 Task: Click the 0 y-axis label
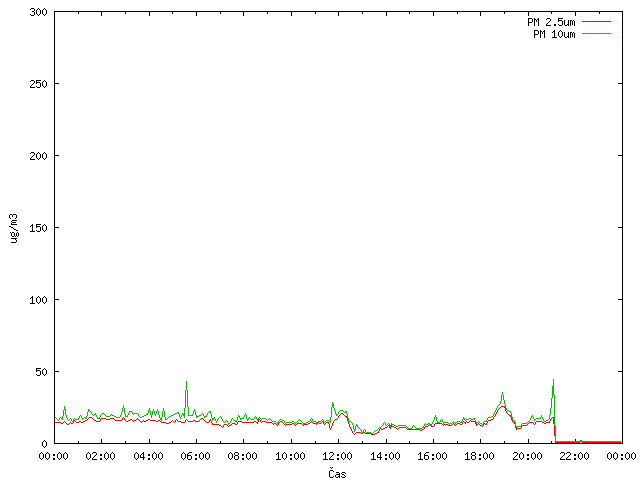pos(44,444)
